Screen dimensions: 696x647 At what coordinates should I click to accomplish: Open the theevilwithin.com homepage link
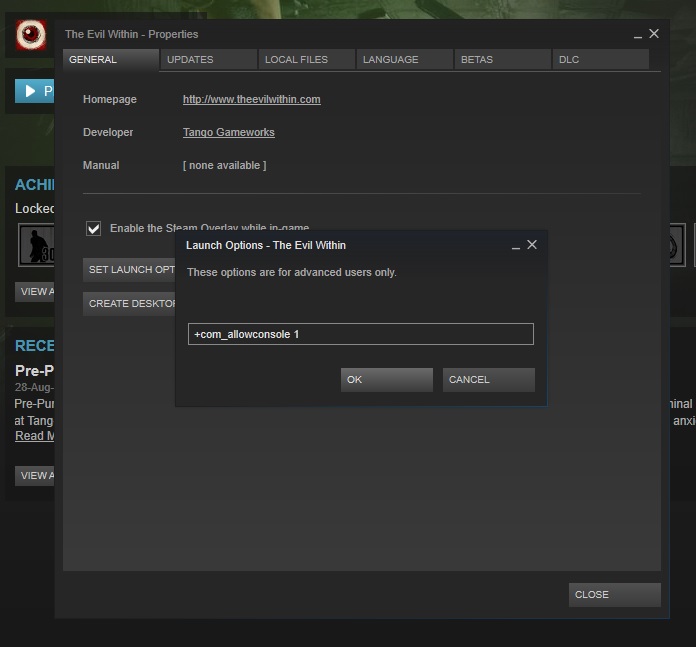click(251, 99)
